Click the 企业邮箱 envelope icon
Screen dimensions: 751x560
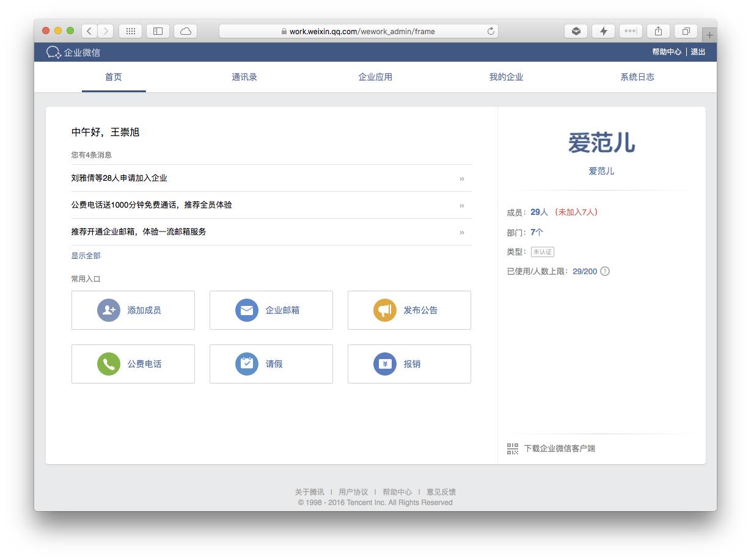coord(247,310)
